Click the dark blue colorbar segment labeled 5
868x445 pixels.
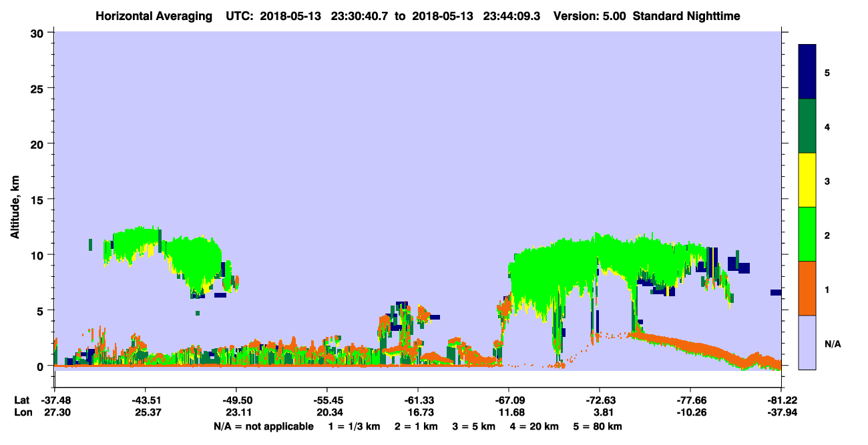[x=807, y=72]
